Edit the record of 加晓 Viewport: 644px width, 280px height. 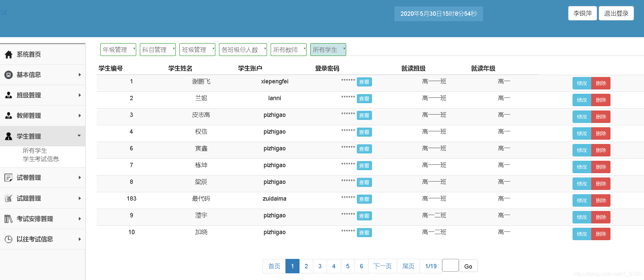click(582, 234)
